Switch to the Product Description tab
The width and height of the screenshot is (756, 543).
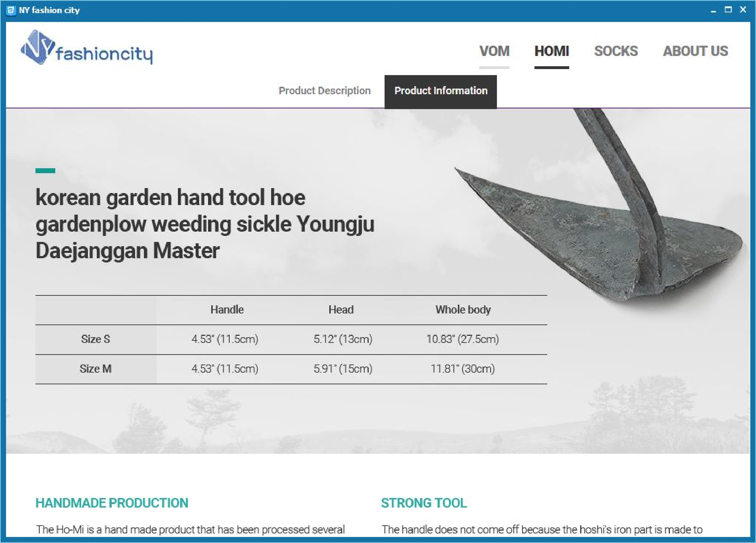[x=324, y=91]
